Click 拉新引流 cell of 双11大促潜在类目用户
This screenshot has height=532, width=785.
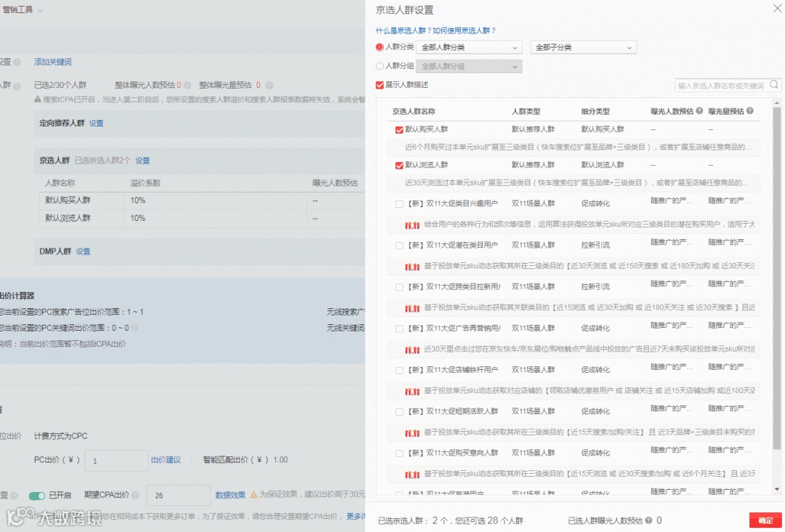[x=595, y=245]
